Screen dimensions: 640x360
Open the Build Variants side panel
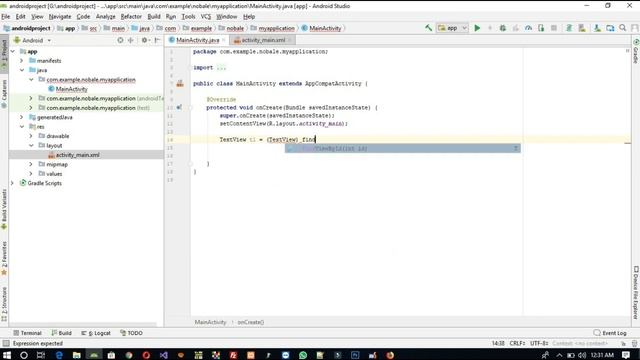[4, 210]
